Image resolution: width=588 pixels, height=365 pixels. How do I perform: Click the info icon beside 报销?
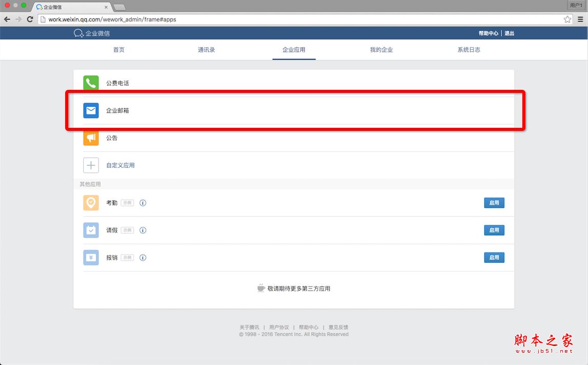[143, 257]
